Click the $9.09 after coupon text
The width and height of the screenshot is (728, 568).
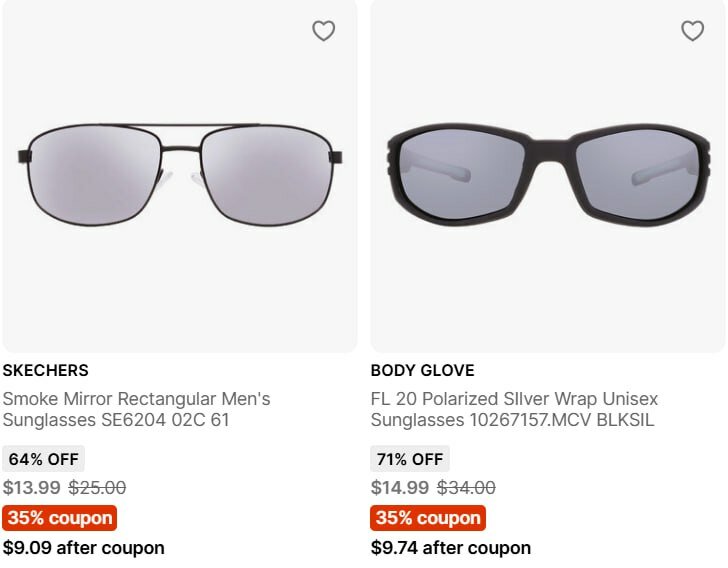pyautogui.click(x=83, y=548)
